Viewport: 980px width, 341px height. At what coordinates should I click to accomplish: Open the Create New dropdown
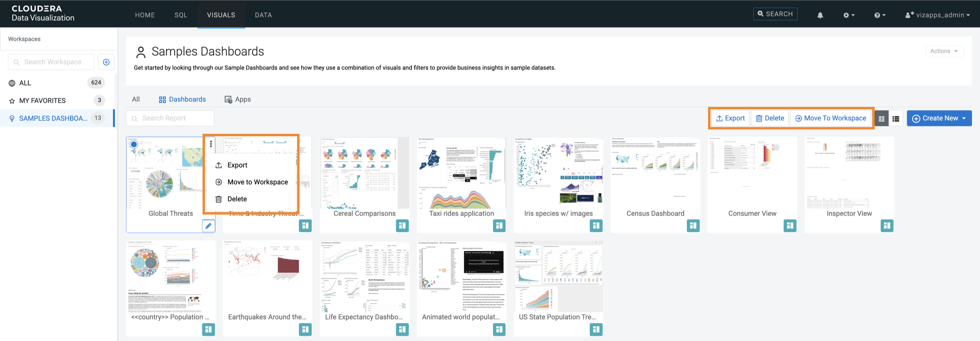coord(939,118)
